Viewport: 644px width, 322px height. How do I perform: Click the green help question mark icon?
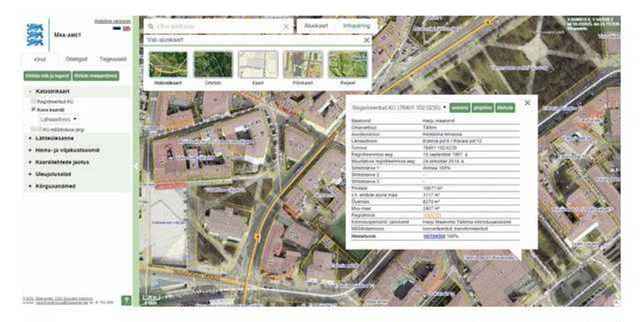pyautogui.click(x=126, y=300)
